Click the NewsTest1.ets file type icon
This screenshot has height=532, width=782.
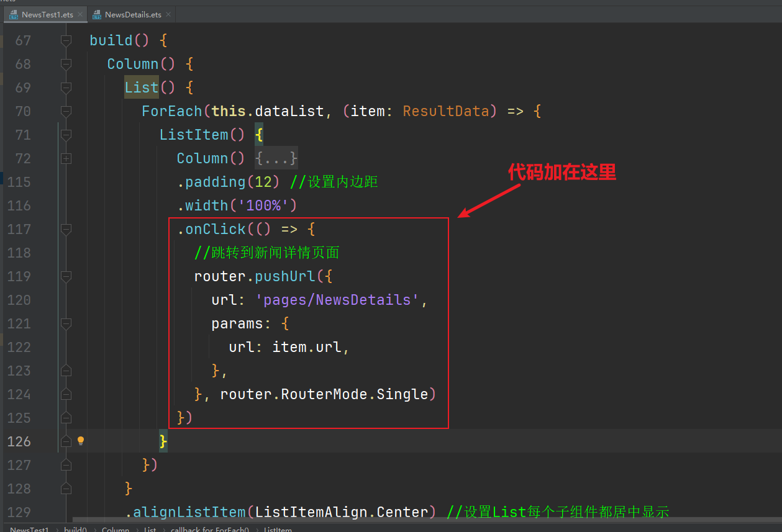(14, 14)
